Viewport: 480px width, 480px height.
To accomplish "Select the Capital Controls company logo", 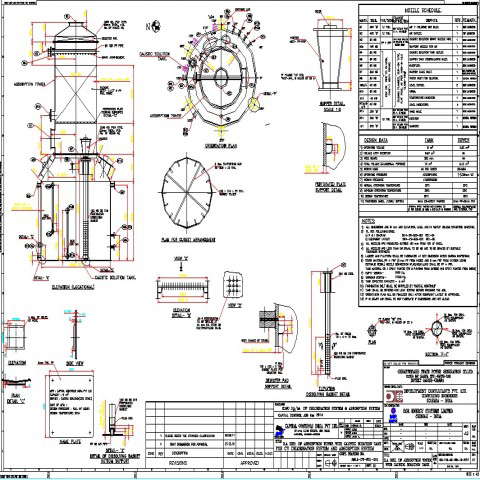I will (x=279, y=433).
